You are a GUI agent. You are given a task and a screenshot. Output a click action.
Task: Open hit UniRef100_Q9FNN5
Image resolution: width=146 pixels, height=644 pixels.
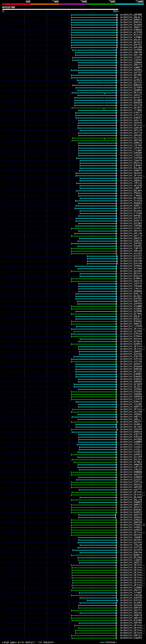[x=131, y=15]
